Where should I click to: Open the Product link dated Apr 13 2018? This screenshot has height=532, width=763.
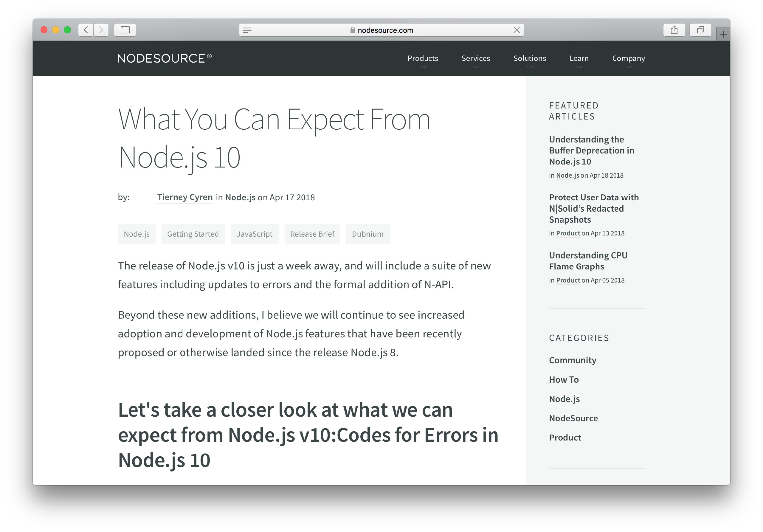pyautogui.click(x=568, y=233)
